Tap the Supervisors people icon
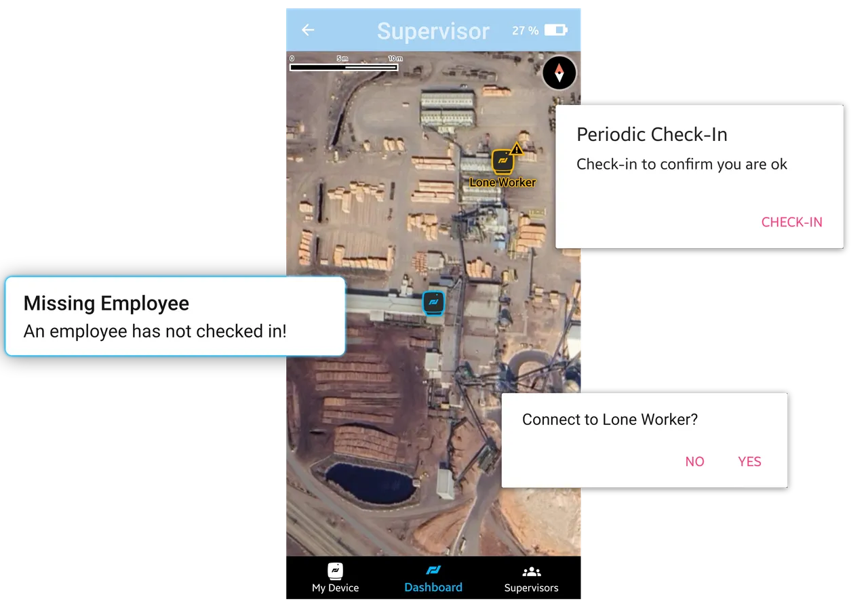 (x=531, y=571)
